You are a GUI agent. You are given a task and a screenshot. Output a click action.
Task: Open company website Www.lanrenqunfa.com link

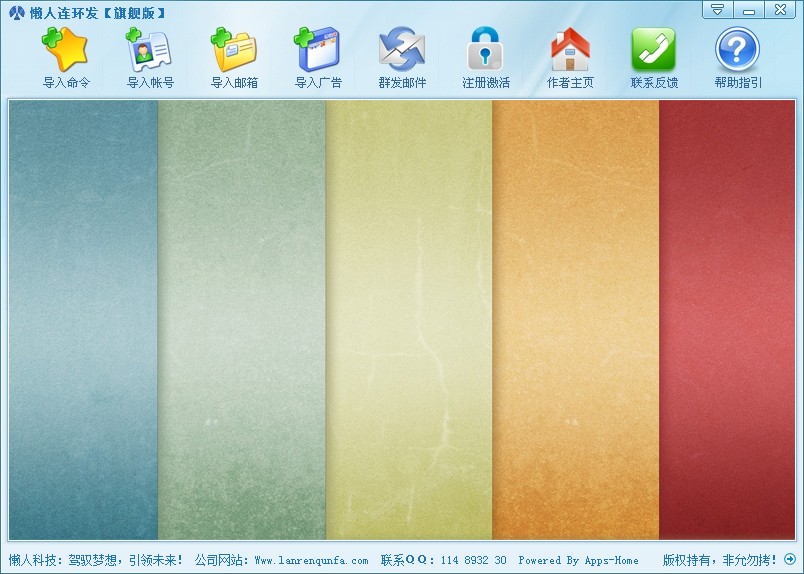(x=311, y=560)
